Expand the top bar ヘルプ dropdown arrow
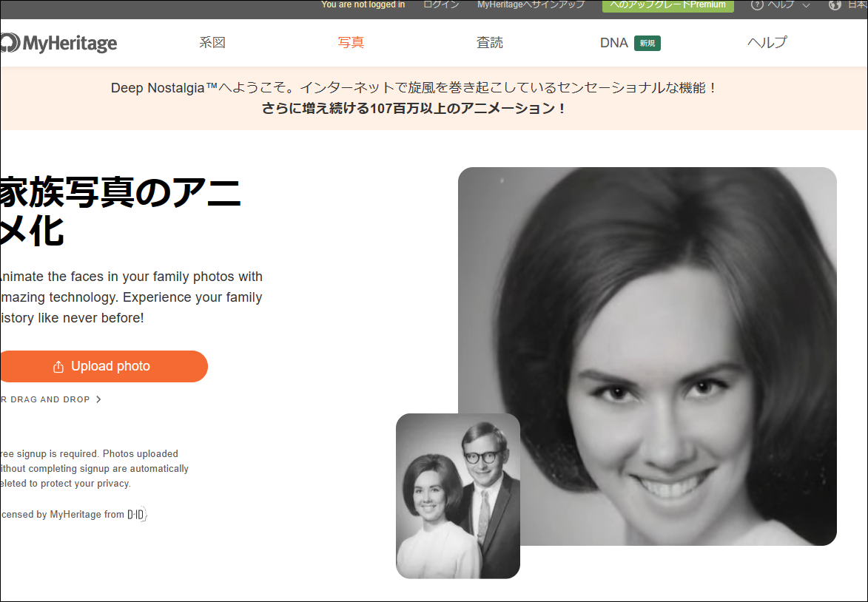 point(806,5)
